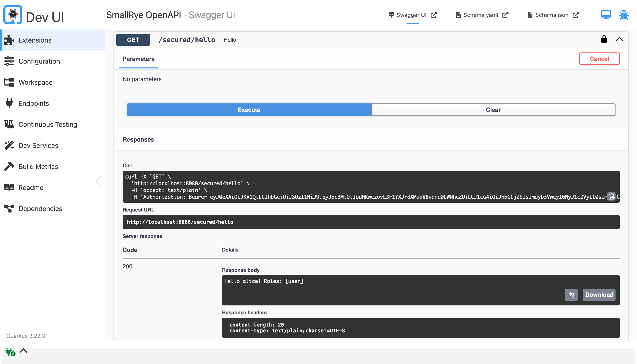The image size is (637, 364).
Task: Click the Quarkus Dev UI logo
Action: coord(13,15)
